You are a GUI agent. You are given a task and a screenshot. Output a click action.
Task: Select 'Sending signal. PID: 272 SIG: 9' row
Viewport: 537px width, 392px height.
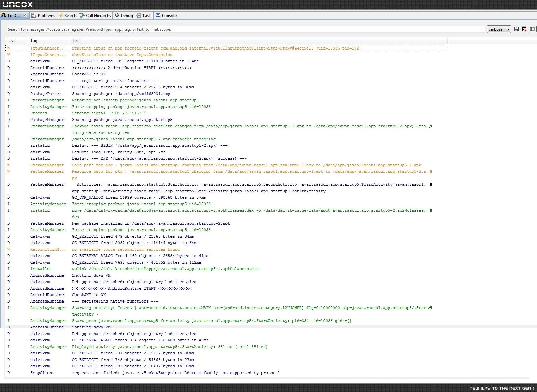226,113
